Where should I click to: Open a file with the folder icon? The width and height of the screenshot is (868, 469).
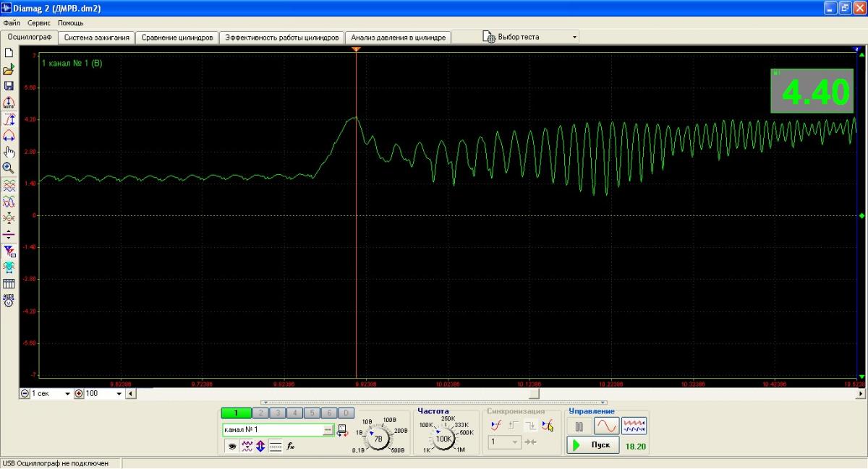(x=9, y=70)
